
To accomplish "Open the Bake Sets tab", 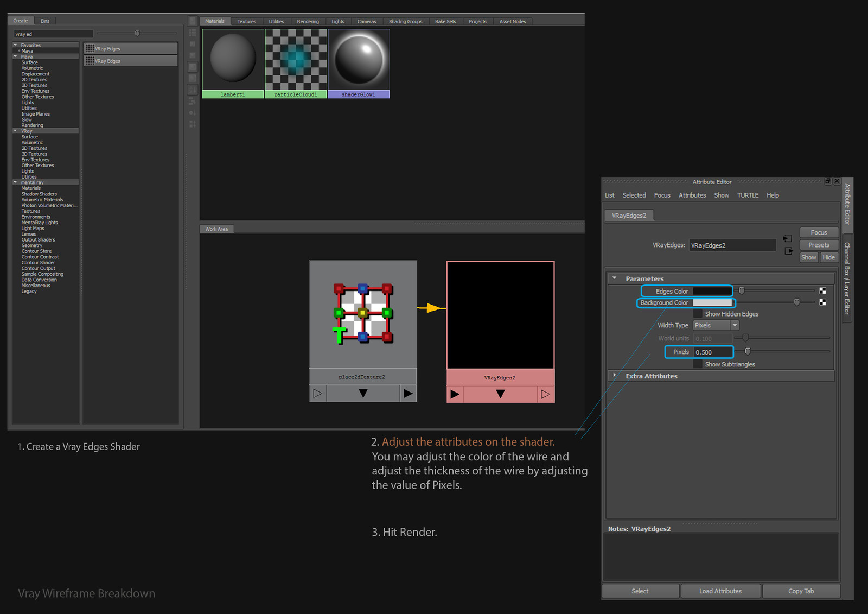I will [445, 21].
